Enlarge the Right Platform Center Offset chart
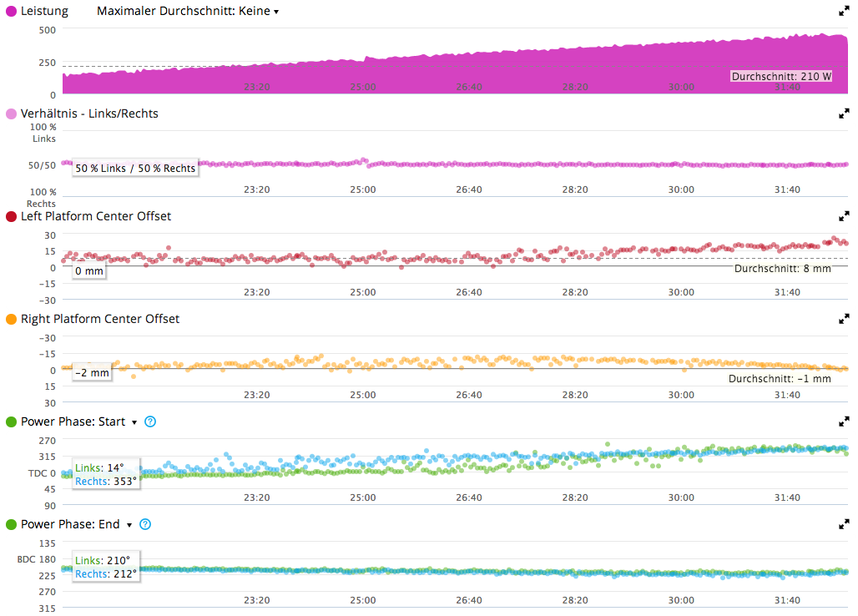858x616 pixels. [844, 319]
